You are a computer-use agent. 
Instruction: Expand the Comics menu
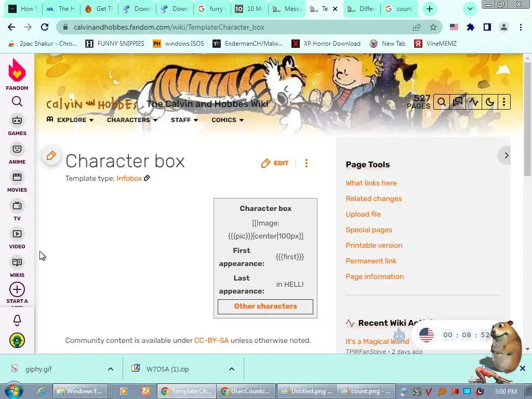click(x=228, y=120)
